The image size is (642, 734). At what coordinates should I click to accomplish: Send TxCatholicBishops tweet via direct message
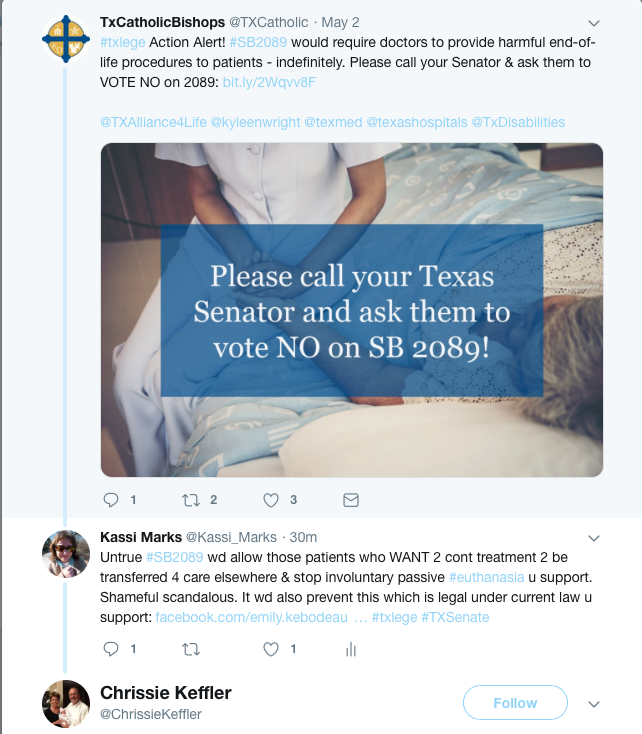[350, 499]
